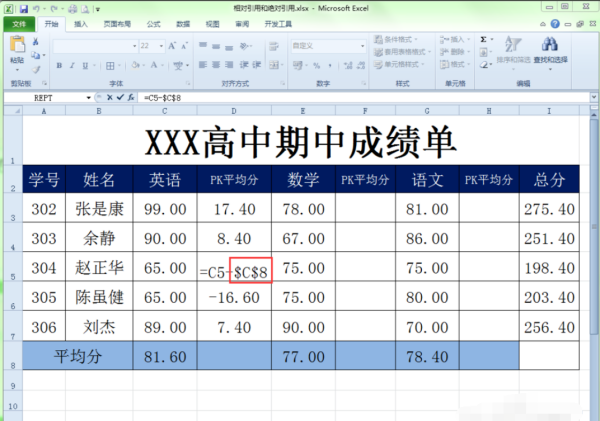Screen dimensions: 600x421
Task: Toggle Italic formatting
Action: pyautogui.click(x=72, y=65)
